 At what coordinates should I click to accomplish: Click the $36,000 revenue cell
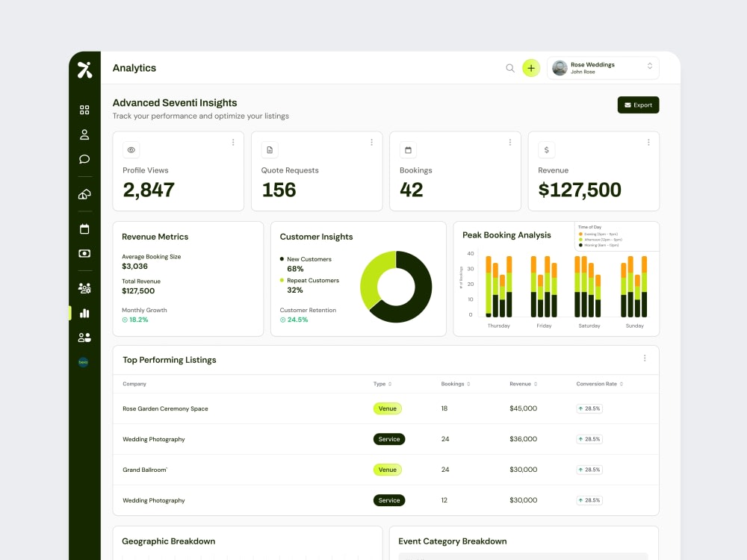coord(523,439)
